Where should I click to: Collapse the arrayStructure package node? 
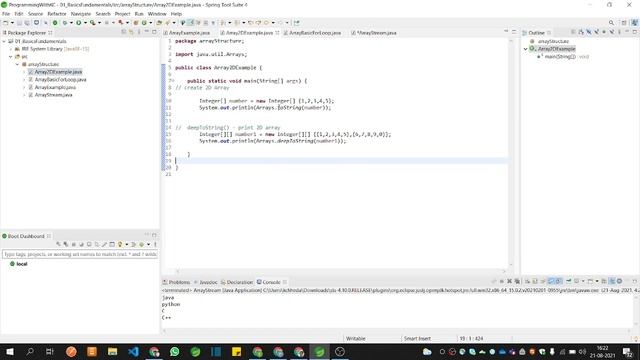click(x=18, y=64)
